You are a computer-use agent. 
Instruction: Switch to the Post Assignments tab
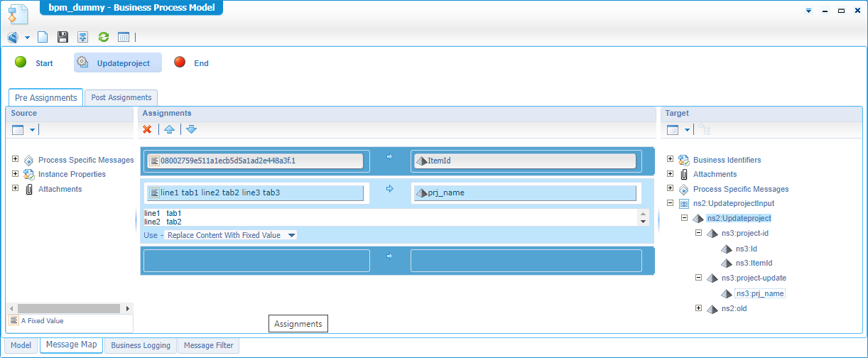coord(121,97)
